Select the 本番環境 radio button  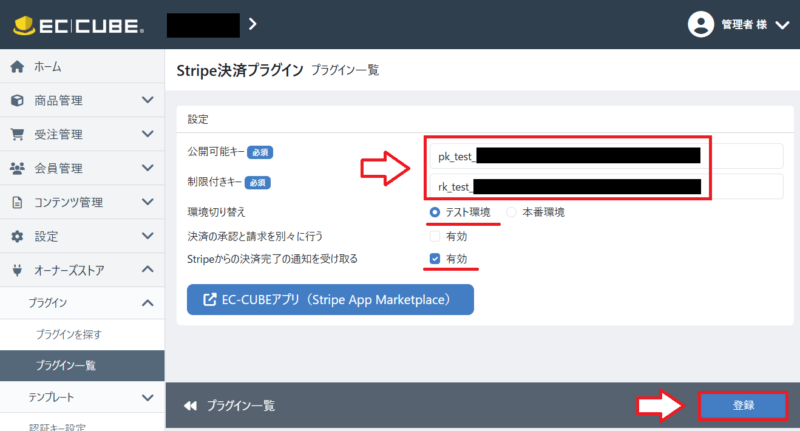tap(511, 212)
